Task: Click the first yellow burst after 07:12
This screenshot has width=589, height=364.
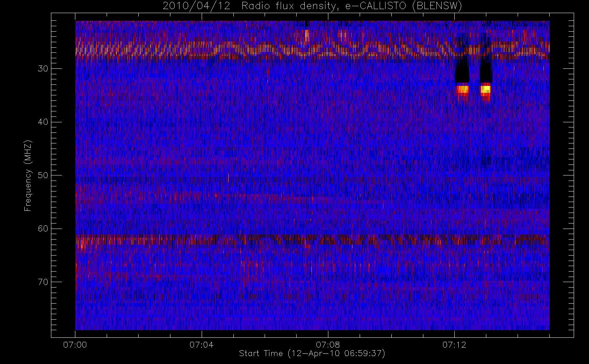Action: 462,89
